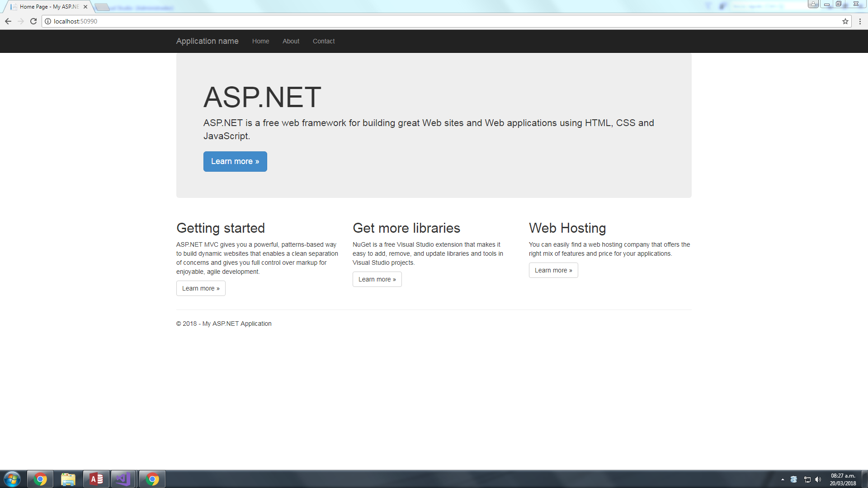The height and width of the screenshot is (488, 868).
Task: Open the server tray icon beside network
Action: pos(794,479)
